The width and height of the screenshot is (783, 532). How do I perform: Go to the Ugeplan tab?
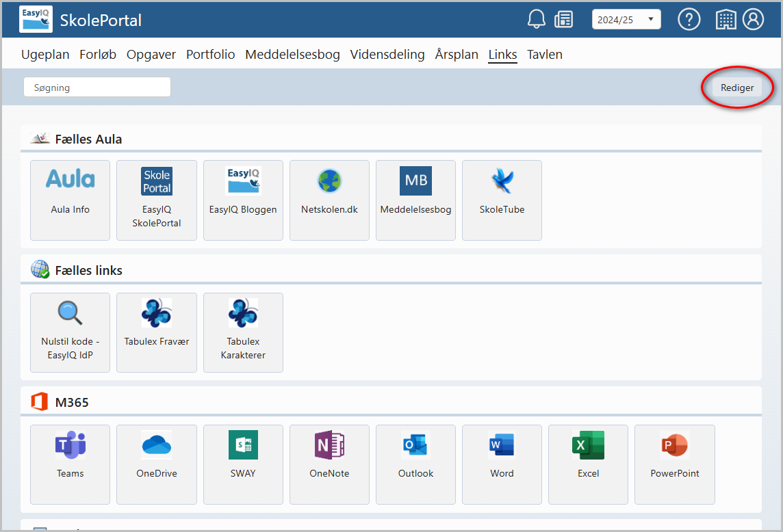pos(45,55)
